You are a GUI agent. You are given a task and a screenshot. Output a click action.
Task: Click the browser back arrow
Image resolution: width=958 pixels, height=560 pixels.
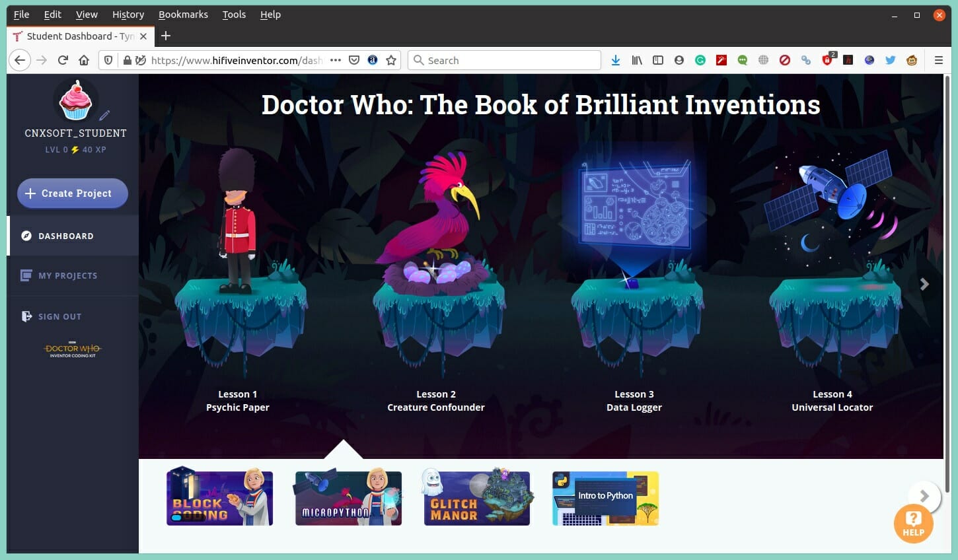(20, 60)
